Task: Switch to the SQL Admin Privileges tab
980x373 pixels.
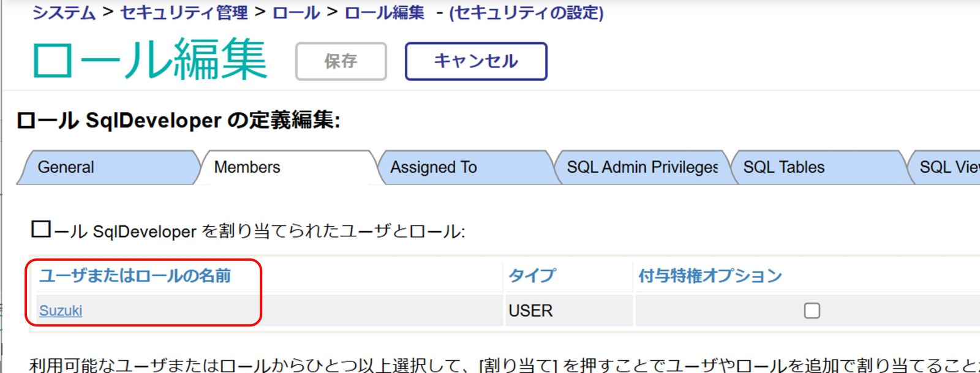Action: (x=642, y=167)
